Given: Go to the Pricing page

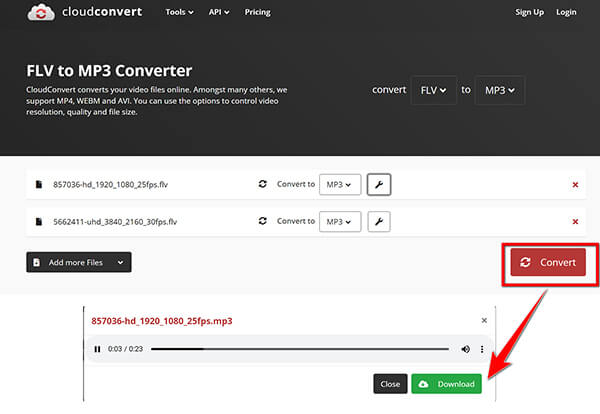Looking at the screenshot, I should point(258,12).
